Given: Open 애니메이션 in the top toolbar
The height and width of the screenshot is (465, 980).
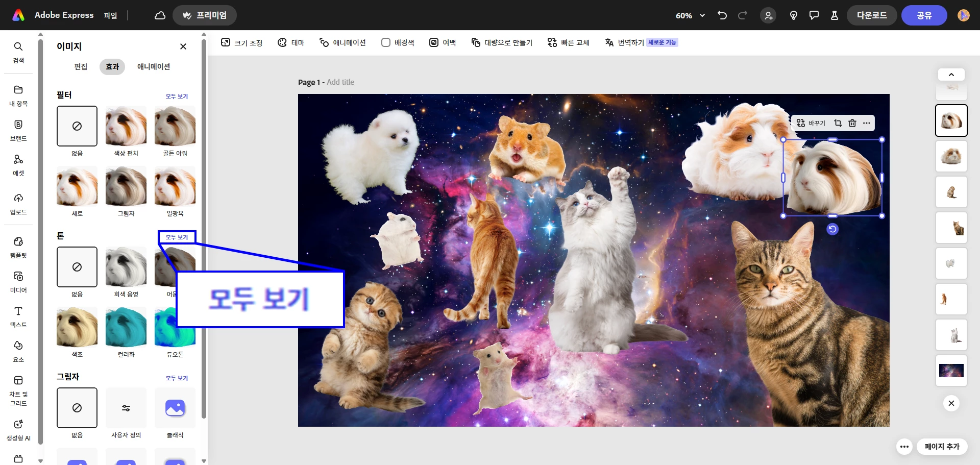Looking at the screenshot, I should click(x=342, y=42).
